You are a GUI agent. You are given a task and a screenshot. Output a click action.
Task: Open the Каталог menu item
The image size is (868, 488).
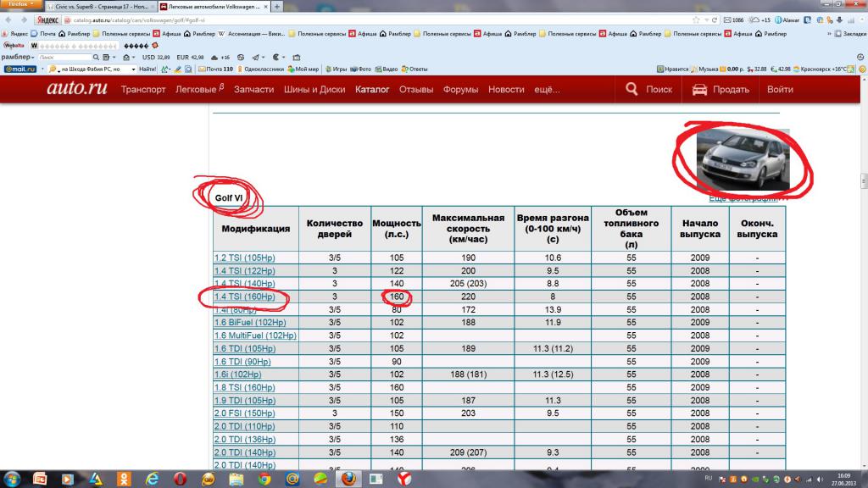click(372, 90)
